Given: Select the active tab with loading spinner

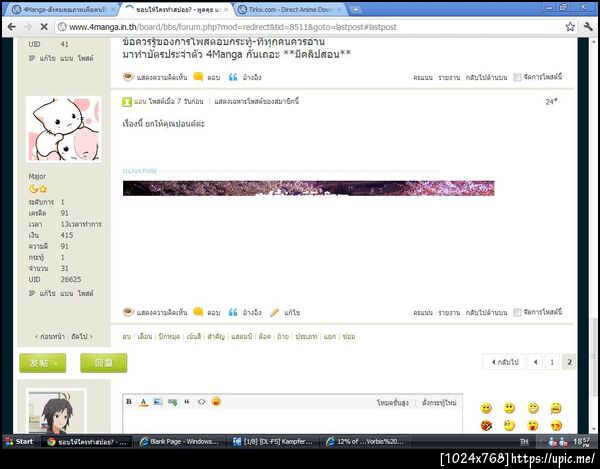Looking at the screenshot, I should (x=177, y=10).
